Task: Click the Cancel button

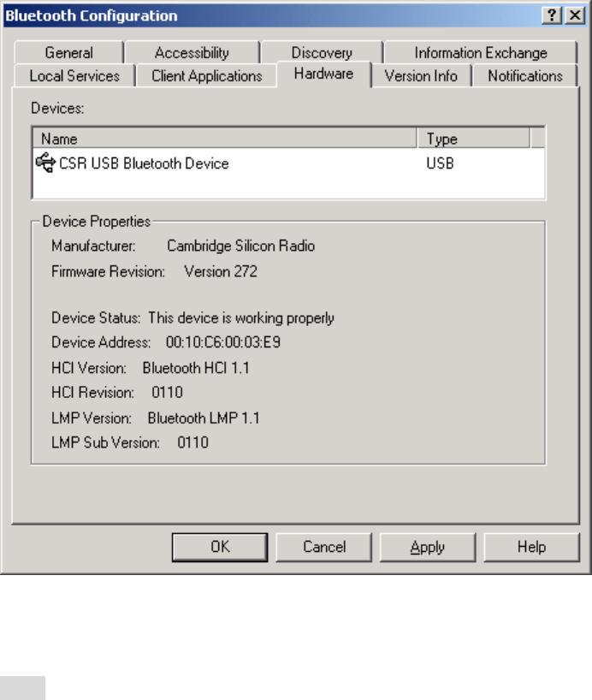Action: [x=324, y=547]
